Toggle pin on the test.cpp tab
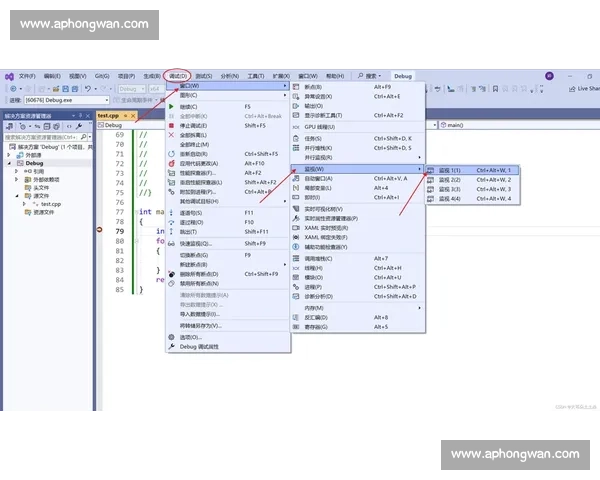600x480 pixels. (x=126, y=115)
